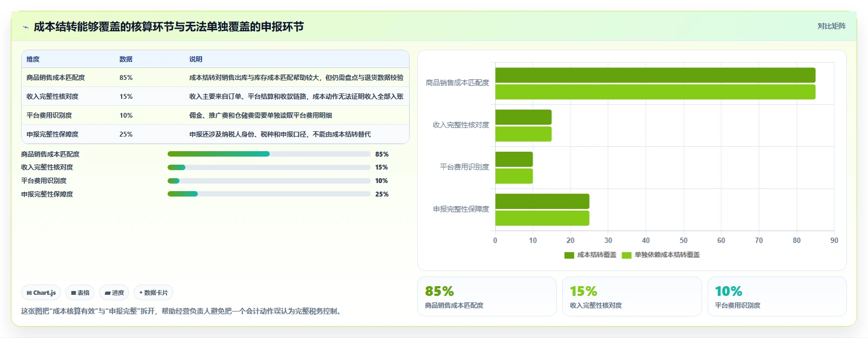Click the 数据 column header
Screen dimensions: 868x338
click(x=126, y=59)
